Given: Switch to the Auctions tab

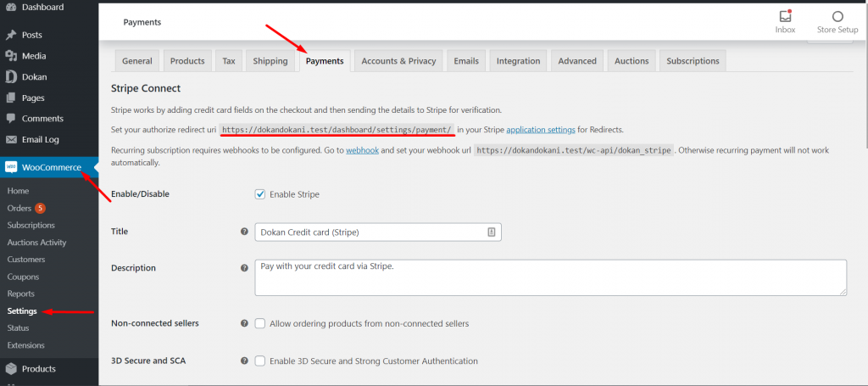Looking at the screenshot, I should point(632,61).
